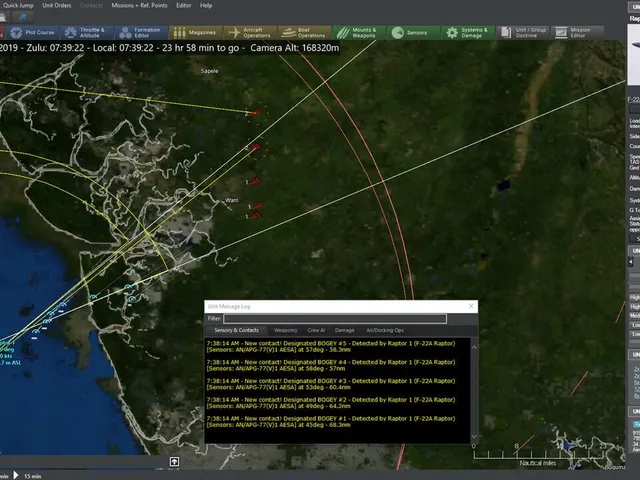Switch to the Weaponry tab

[285, 330]
